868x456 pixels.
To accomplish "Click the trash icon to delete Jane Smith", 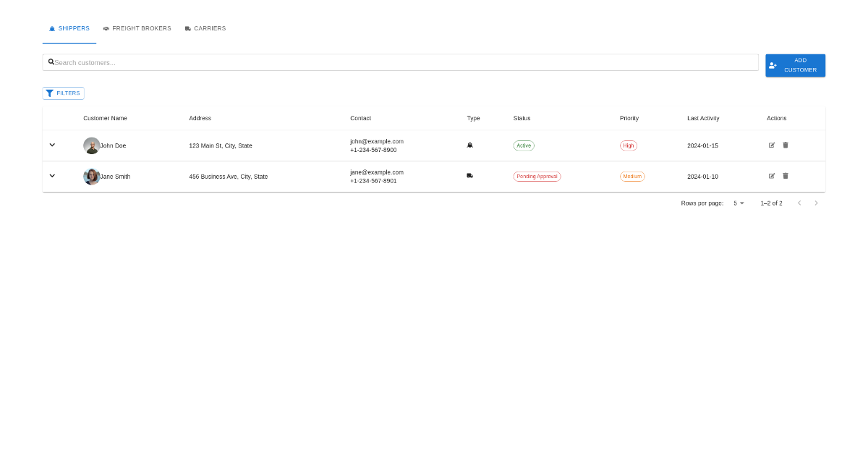I will [x=786, y=176].
